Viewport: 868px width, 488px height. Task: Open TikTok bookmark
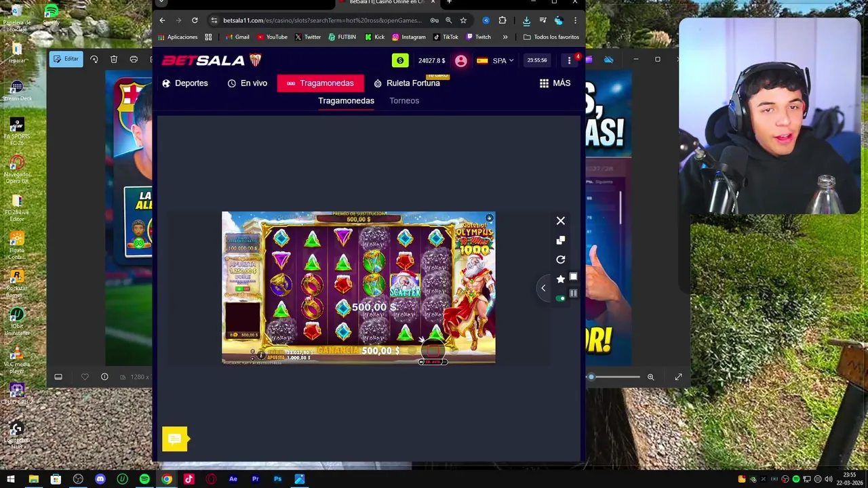(x=446, y=37)
